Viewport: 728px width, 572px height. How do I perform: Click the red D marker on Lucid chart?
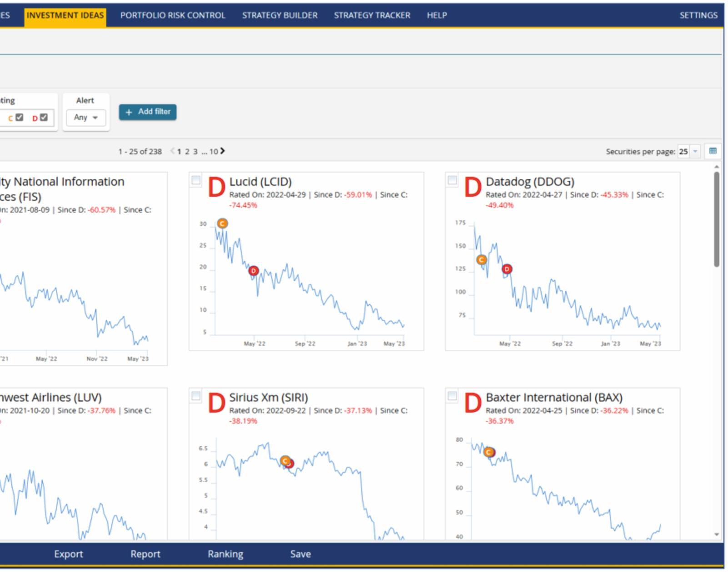click(254, 271)
